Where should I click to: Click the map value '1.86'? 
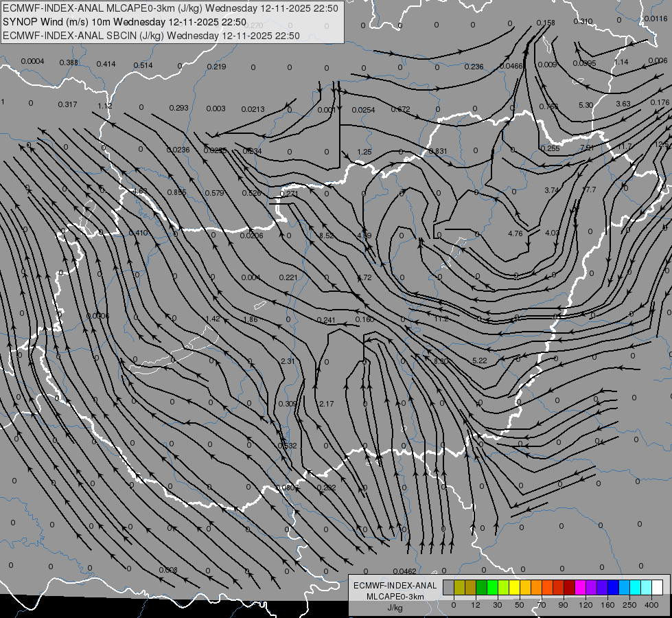[251, 319]
